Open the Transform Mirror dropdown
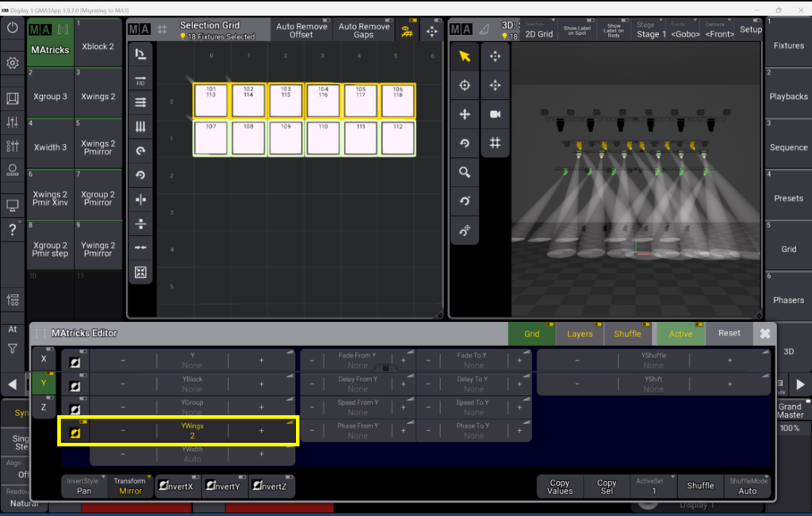 [x=130, y=486]
